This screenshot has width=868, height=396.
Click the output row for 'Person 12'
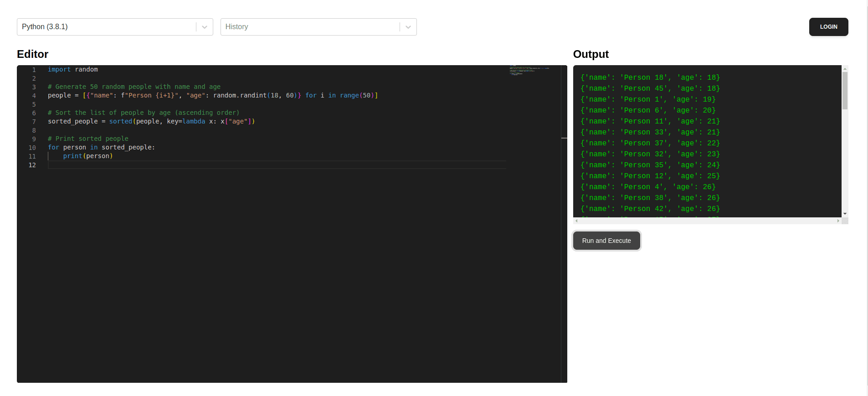(650, 176)
